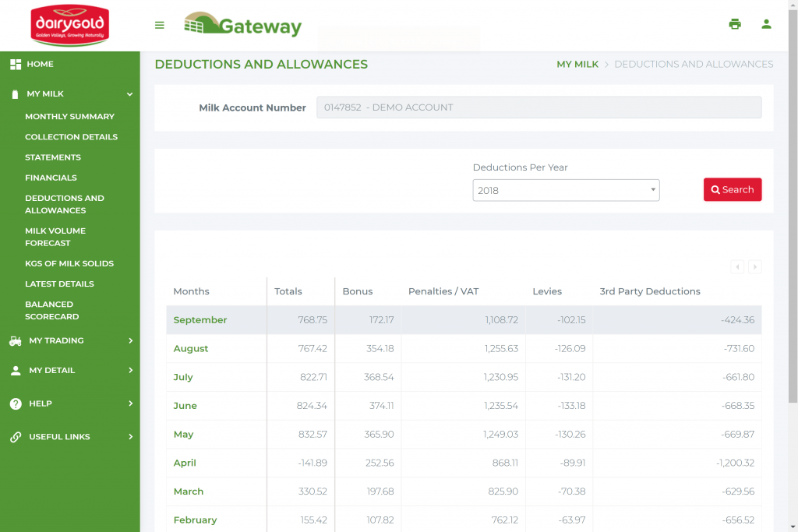Click the Penalties / VAT column header
The image size is (798, 532).
(443, 291)
